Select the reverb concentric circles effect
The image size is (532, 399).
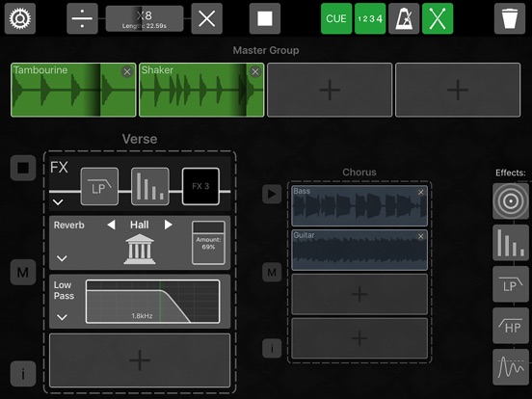[x=511, y=201]
